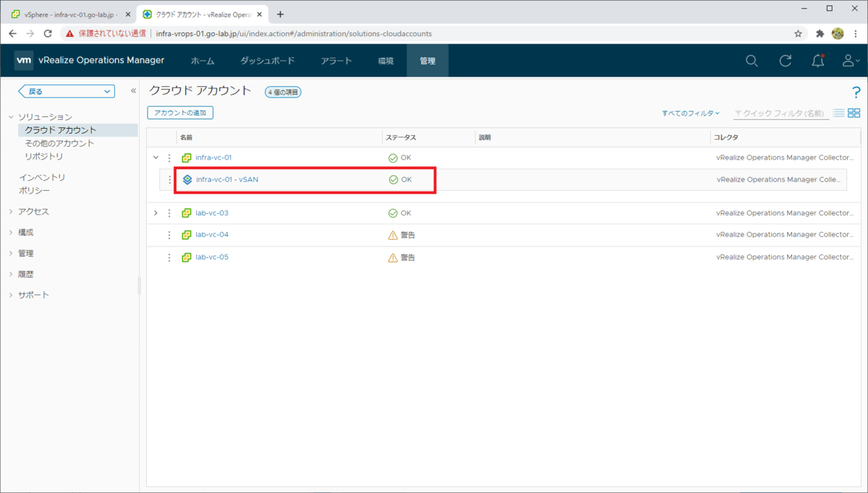Viewport: 868px width, 493px height.
Task: Click warning status icon for lab-vc-05
Action: coord(393,257)
